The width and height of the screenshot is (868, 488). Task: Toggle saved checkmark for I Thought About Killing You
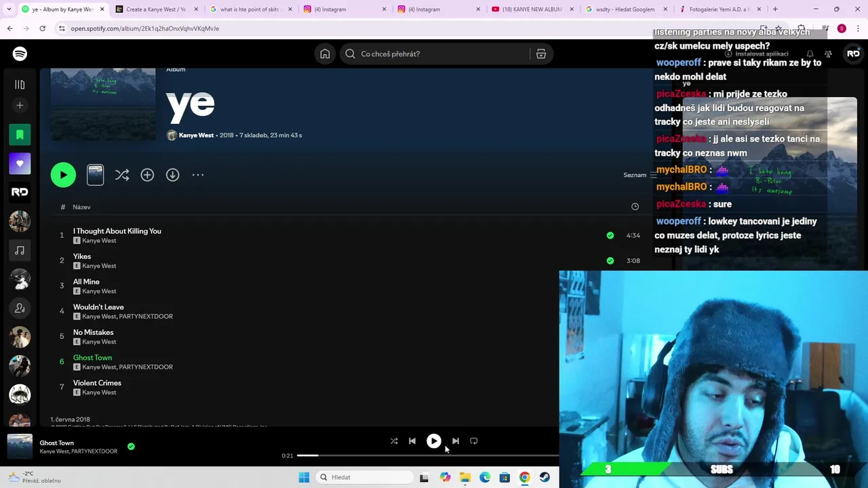point(610,235)
